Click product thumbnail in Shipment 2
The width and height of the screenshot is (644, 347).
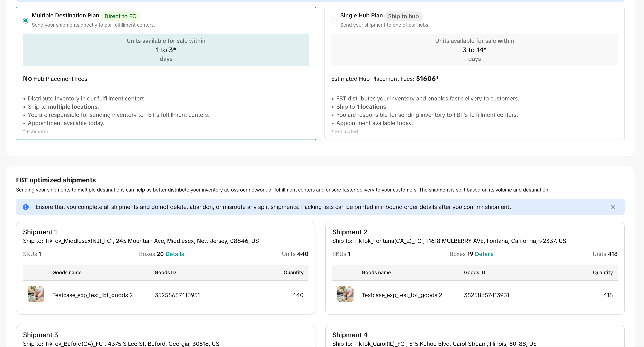[x=345, y=294]
